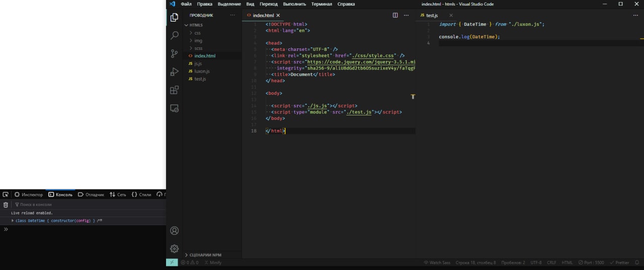Change indentation Пробелов: 2 setting
644x270 pixels.
coord(513,262)
